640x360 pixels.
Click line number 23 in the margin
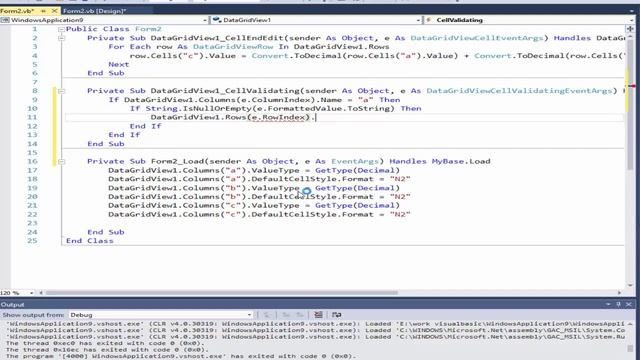[32, 223]
